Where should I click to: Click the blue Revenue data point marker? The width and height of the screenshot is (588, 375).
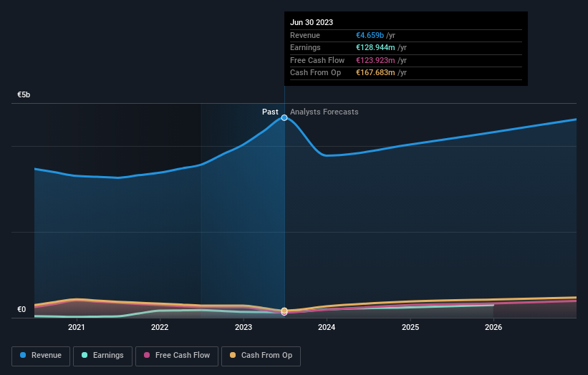(284, 117)
